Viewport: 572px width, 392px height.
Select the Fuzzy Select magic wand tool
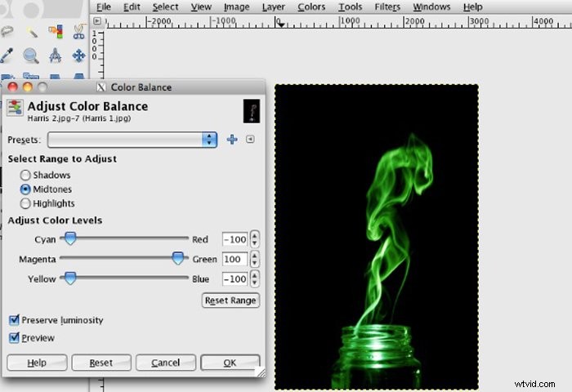coord(32,33)
